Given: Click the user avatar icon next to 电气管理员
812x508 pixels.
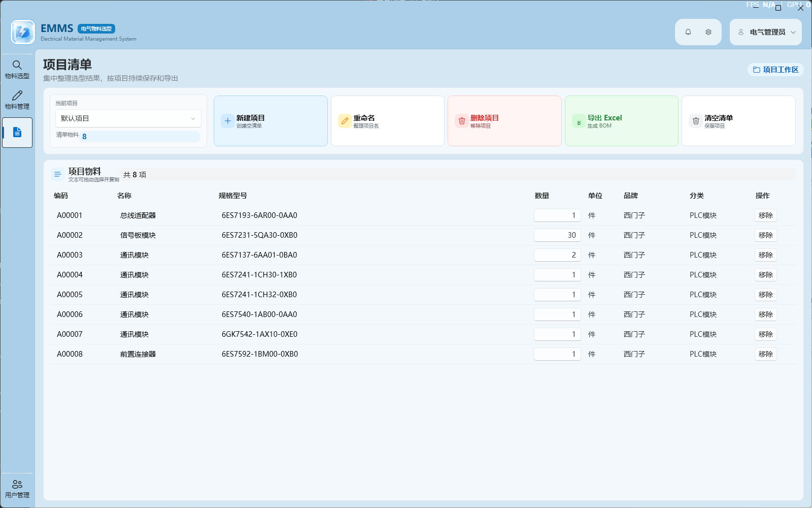Looking at the screenshot, I should point(741,32).
